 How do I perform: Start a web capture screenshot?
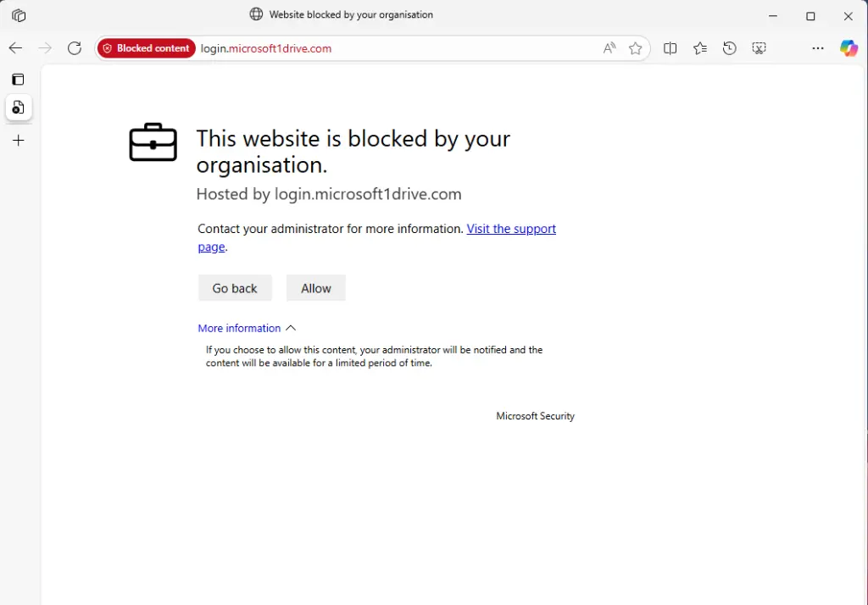click(759, 48)
